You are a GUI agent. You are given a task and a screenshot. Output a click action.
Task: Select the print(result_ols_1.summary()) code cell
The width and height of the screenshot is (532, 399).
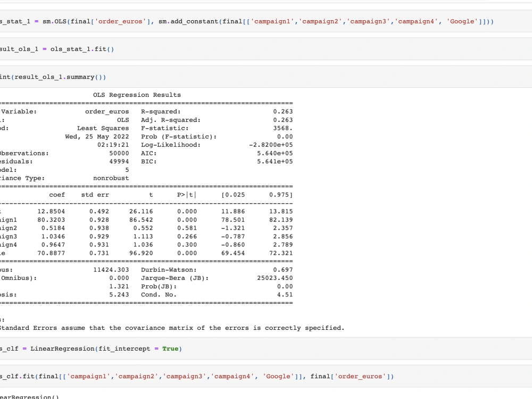53,77
